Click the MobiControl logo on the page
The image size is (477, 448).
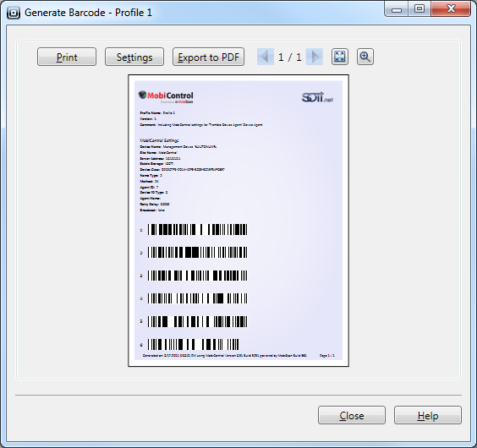166,97
